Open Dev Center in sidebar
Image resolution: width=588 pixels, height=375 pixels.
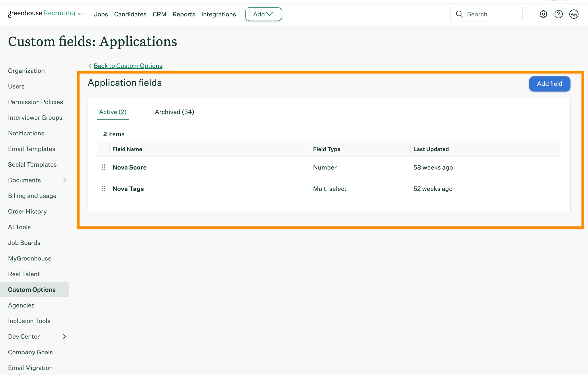(x=24, y=336)
